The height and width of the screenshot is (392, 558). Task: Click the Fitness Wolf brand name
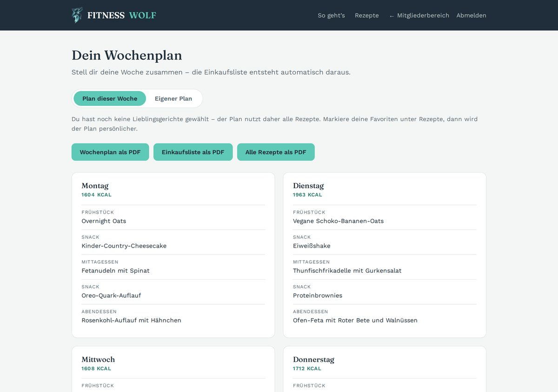coord(122,15)
